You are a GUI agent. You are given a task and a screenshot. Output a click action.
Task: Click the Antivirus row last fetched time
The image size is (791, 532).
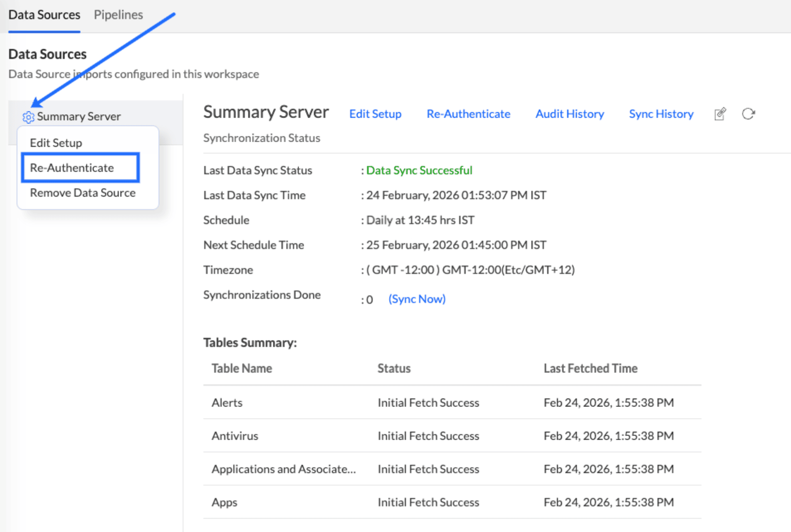[609, 436]
